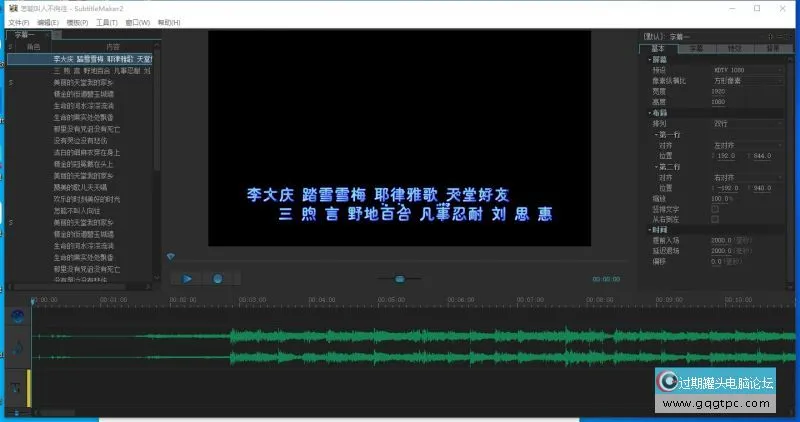
Task: Select the video track globe icon
Action: coord(18,316)
